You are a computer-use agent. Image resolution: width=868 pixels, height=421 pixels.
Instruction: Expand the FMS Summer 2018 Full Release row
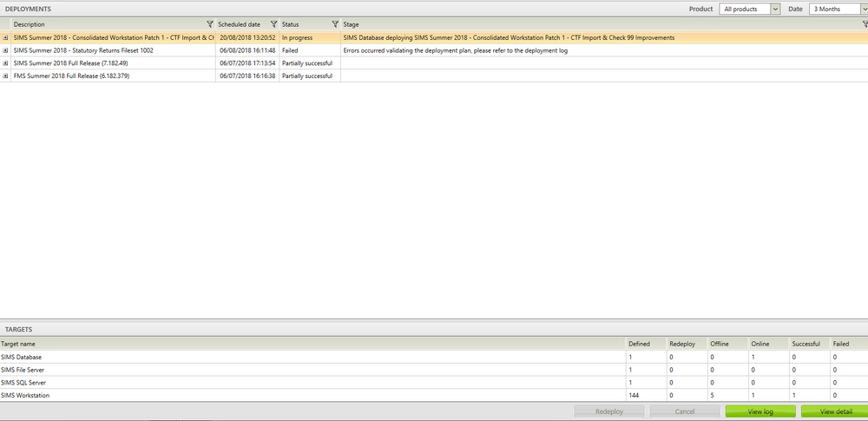5,76
